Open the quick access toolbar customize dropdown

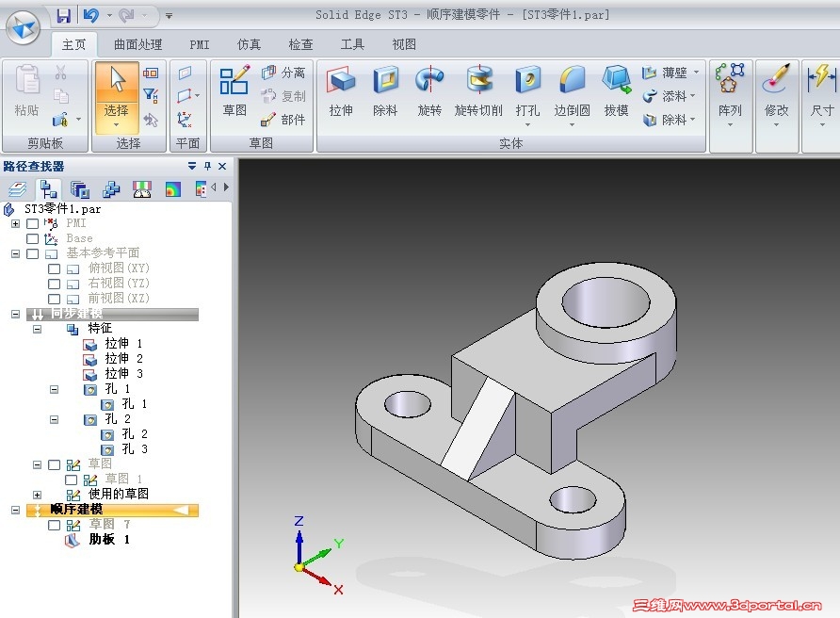(x=169, y=16)
